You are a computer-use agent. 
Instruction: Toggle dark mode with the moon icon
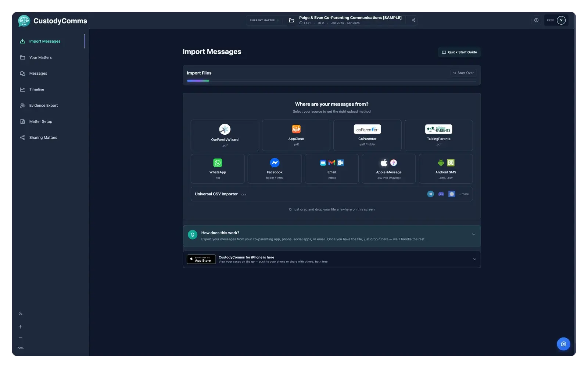pyautogui.click(x=21, y=314)
